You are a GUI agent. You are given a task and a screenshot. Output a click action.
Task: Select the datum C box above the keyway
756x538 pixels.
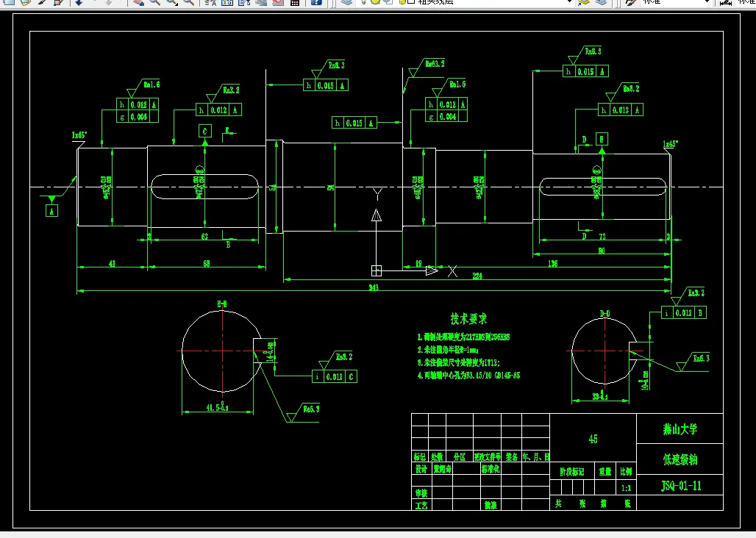click(x=205, y=131)
